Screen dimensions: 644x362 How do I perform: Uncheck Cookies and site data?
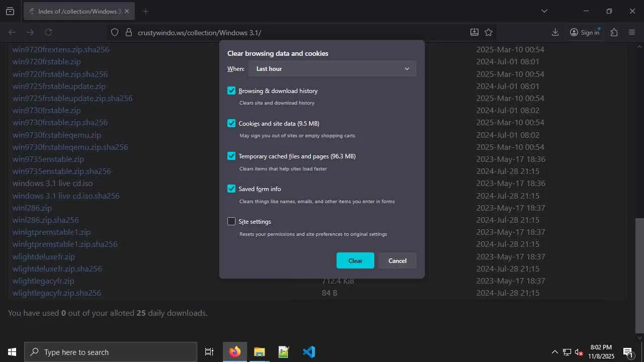pos(231,124)
